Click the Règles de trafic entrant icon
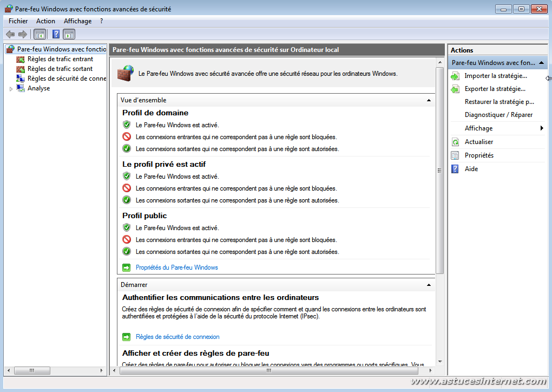This screenshot has width=552, height=392. (21, 59)
